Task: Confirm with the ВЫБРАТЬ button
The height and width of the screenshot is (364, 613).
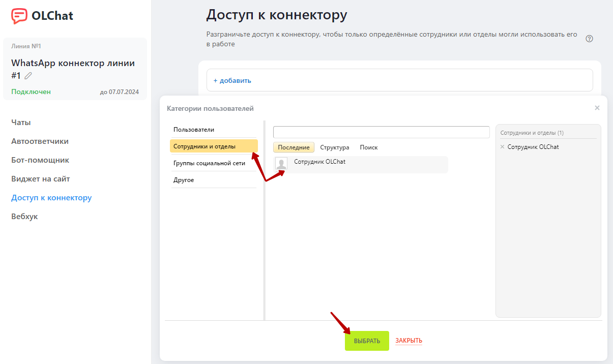Action: click(367, 341)
